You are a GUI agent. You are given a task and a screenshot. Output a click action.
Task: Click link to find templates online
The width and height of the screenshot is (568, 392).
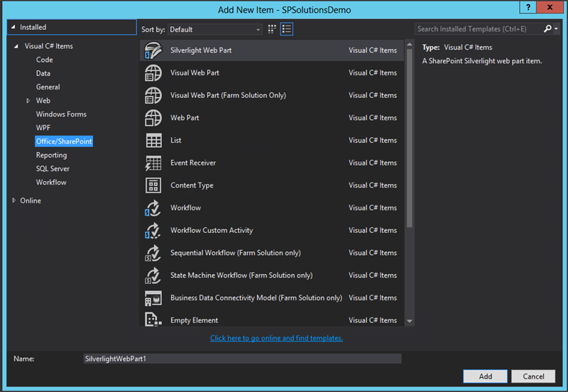point(276,338)
